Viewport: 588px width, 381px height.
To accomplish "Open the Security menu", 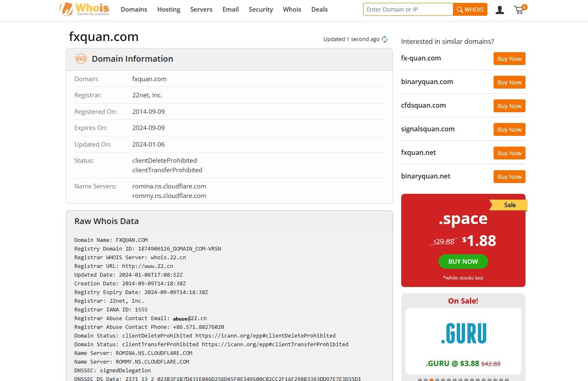I will (261, 10).
